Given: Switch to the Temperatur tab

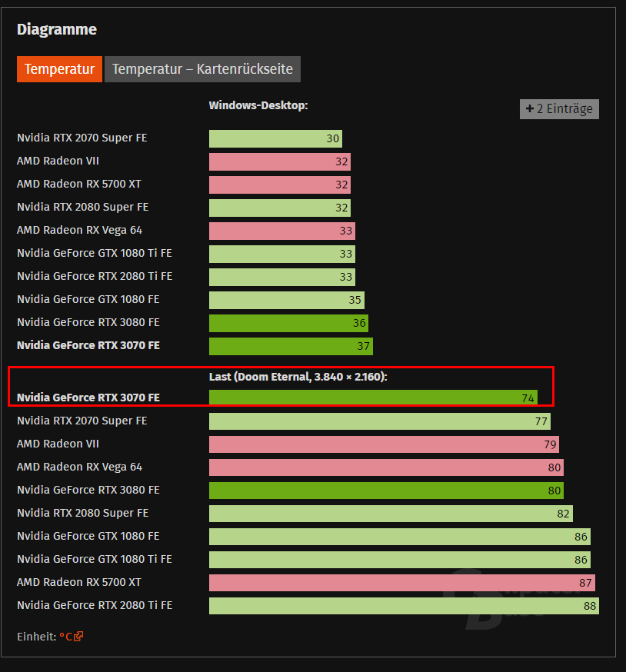Looking at the screenshot, I should point(59,69).
